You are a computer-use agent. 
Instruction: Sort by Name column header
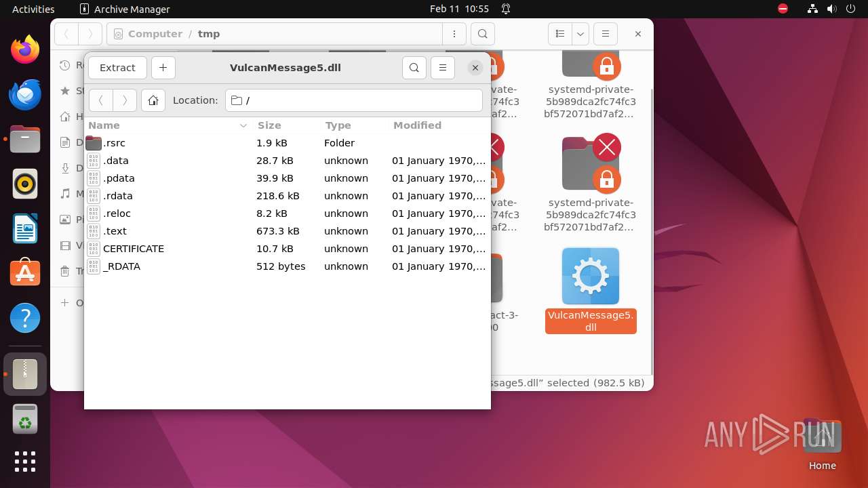168,125
